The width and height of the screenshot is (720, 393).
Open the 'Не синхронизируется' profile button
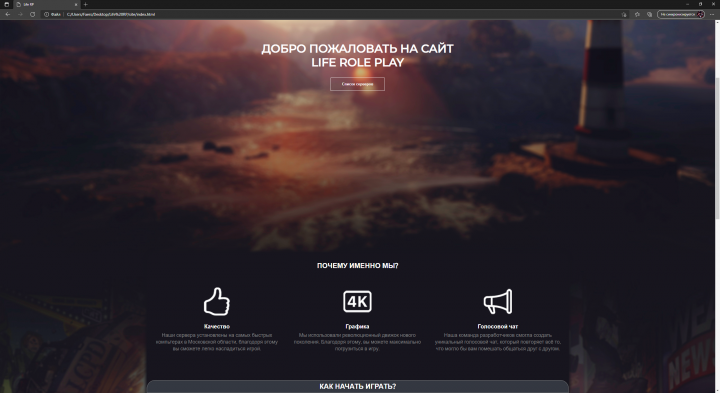(681, 14)
